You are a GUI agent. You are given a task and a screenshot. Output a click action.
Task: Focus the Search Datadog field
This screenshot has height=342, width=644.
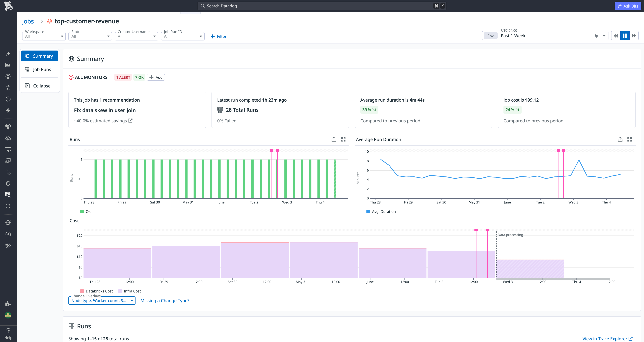[322, 6]
